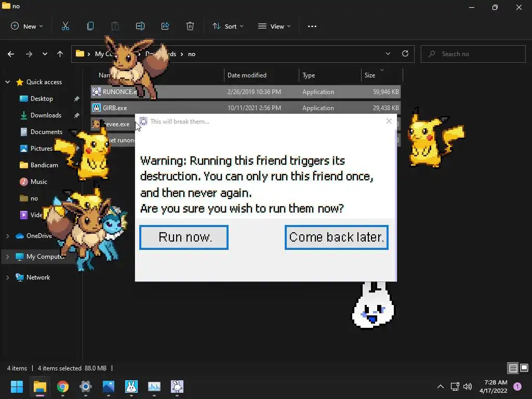This screenshot has height=399, width=532.
Task: Open the Sort dropdown
Action: pos(228,26)
